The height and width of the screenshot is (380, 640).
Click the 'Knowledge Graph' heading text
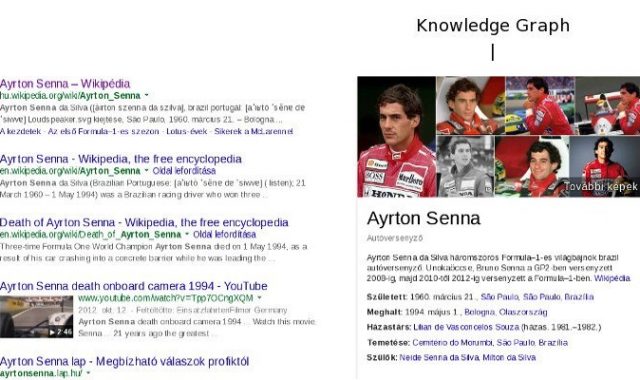(493, 26)
